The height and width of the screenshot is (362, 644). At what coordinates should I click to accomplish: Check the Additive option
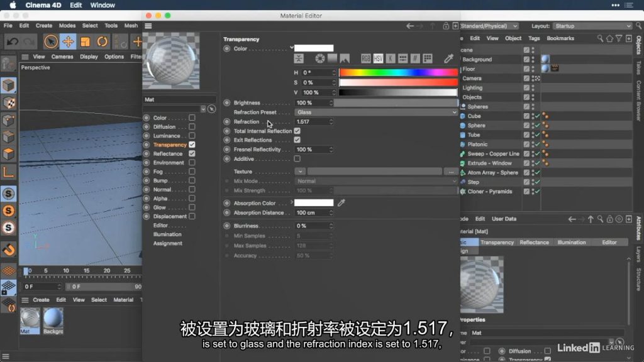click(297, 159)
